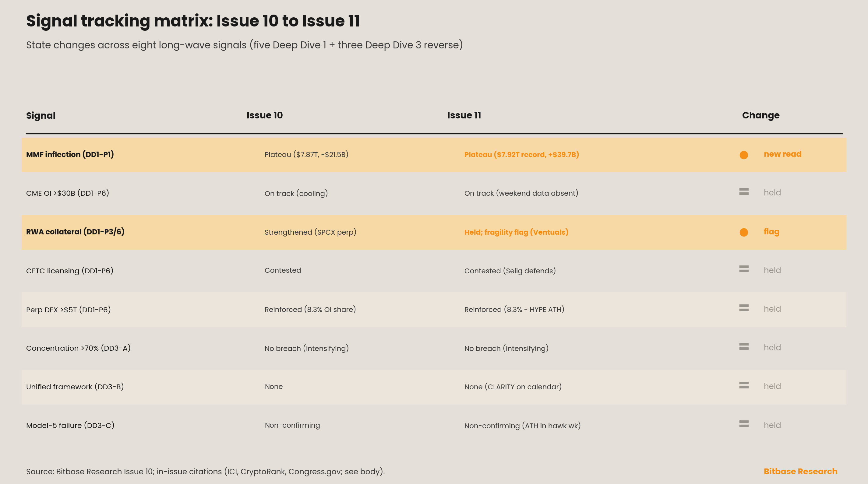The width and height of the screenshot is (868, 484).
Task: Select 'RWA collateral (DD1-P3/6)' signal name
Action: [76, 232]
